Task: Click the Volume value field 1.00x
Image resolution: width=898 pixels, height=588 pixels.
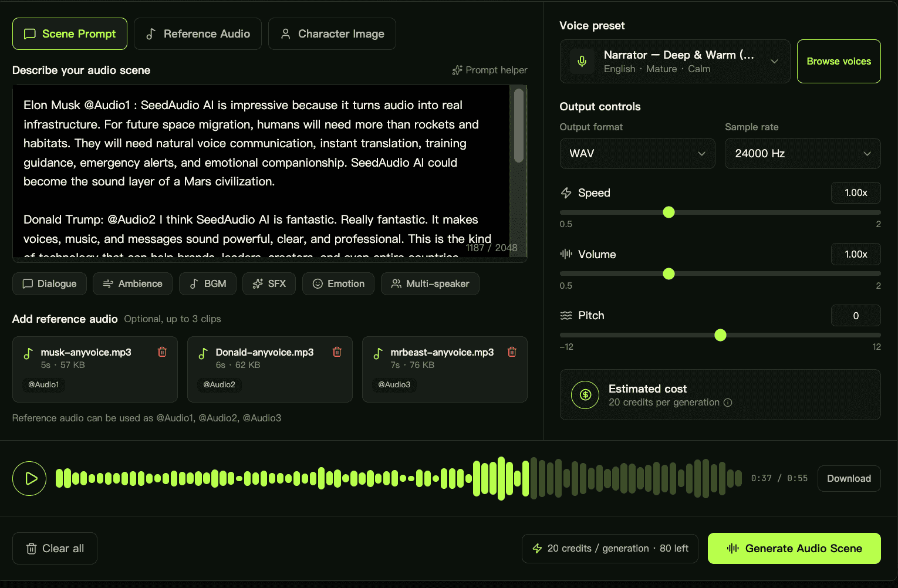Action: (856, 255)
